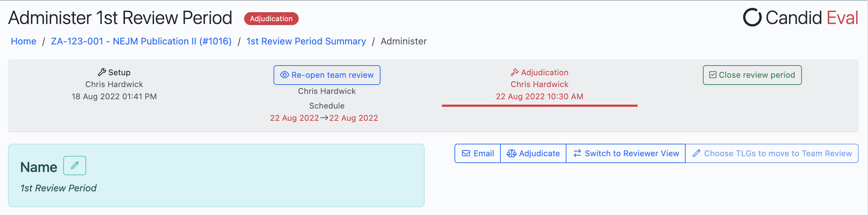Click the pencil icon to edit the Name

click(74, 165)
